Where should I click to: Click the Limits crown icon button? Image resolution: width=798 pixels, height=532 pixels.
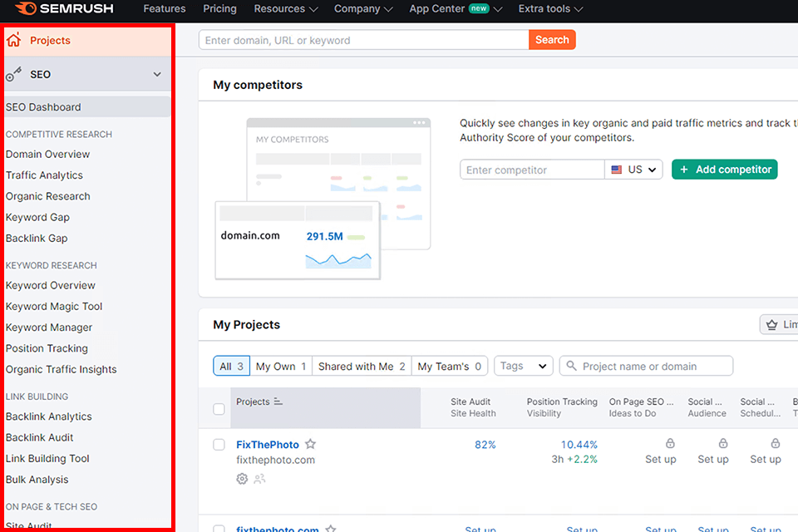[779, 324]
